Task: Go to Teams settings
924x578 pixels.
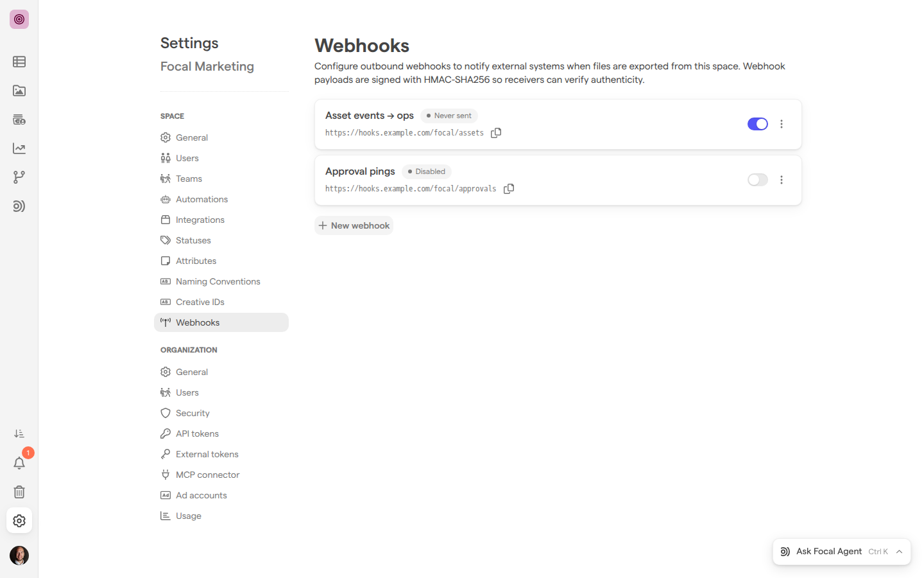Action: click(221, 179)
